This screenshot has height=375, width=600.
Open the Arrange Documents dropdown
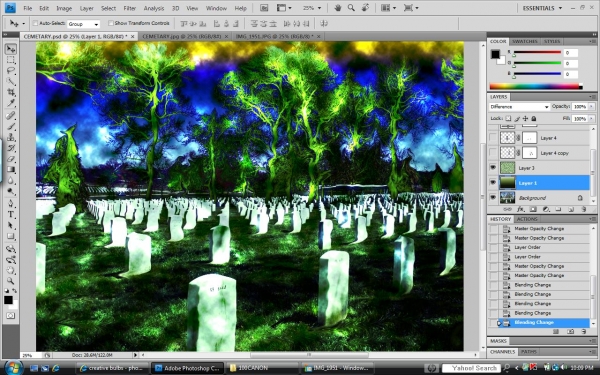(388, 8)
